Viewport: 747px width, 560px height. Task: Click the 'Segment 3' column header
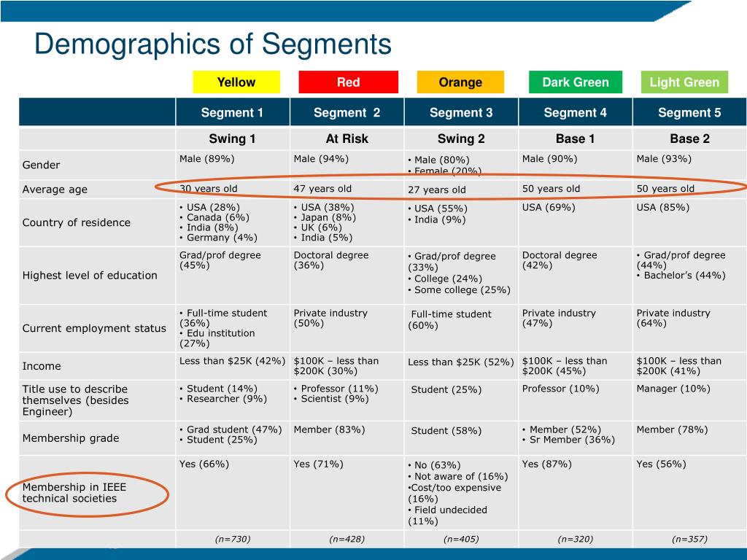[x=461, y=112]
